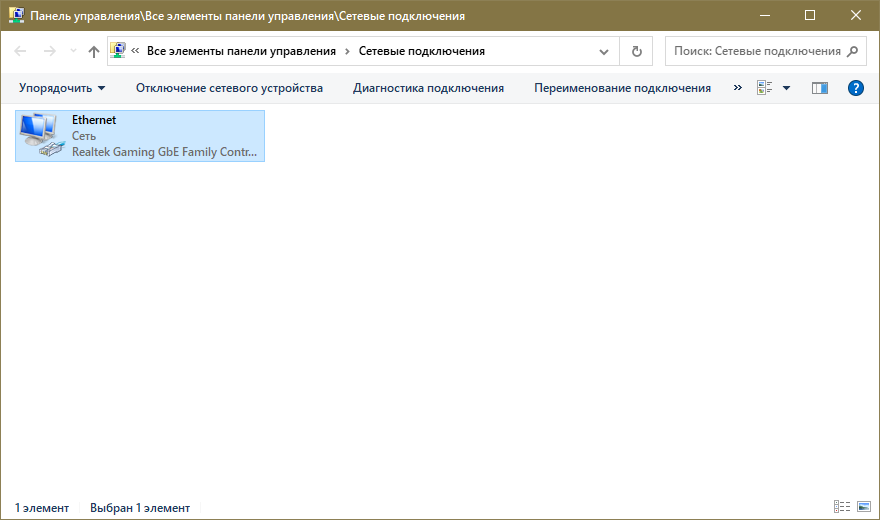Switch to details view in status bar

click(841, 508)
